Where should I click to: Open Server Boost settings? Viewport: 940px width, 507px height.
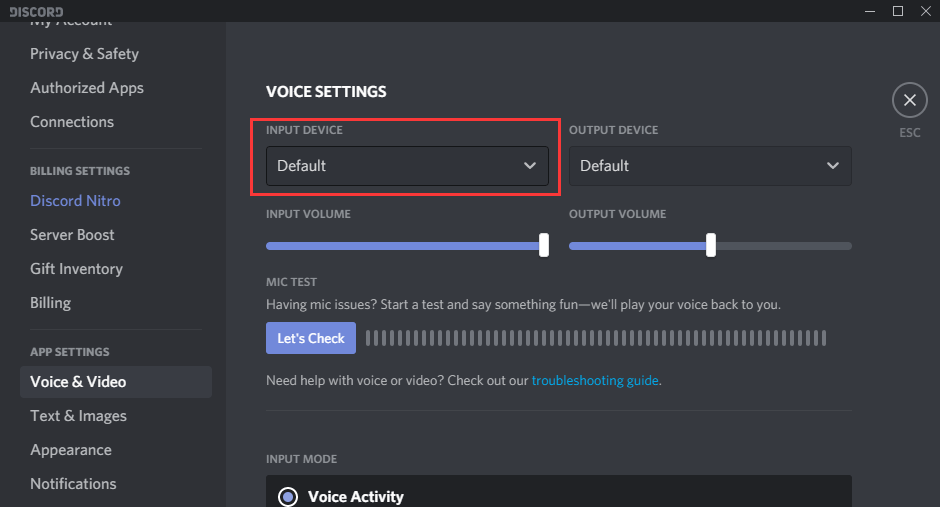72,235
